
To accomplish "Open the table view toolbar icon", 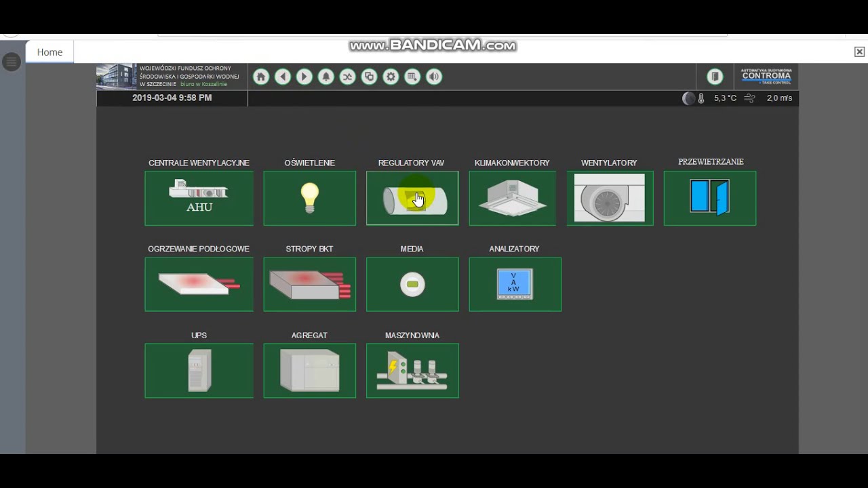I will coord(412,77).
